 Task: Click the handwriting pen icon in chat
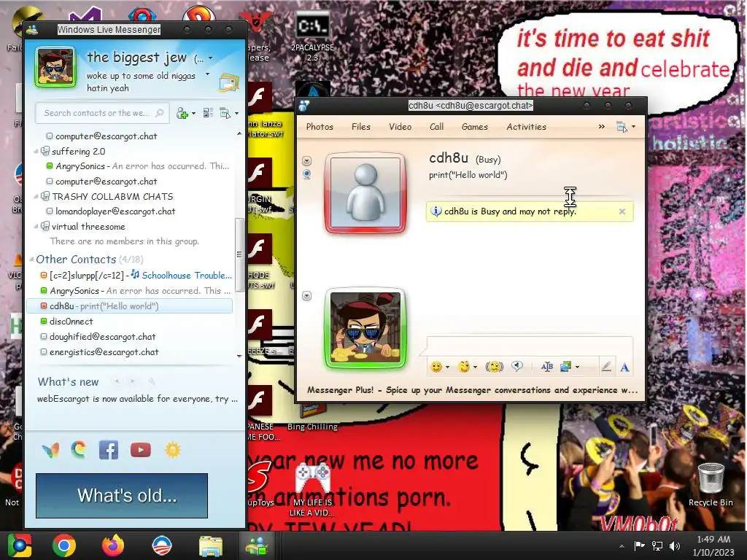(606, 367)
